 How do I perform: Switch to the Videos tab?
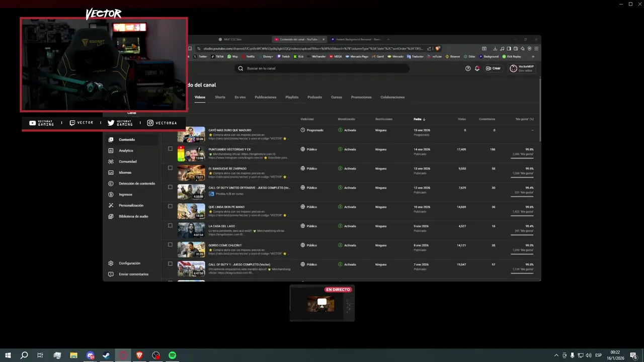click(200, 97)
